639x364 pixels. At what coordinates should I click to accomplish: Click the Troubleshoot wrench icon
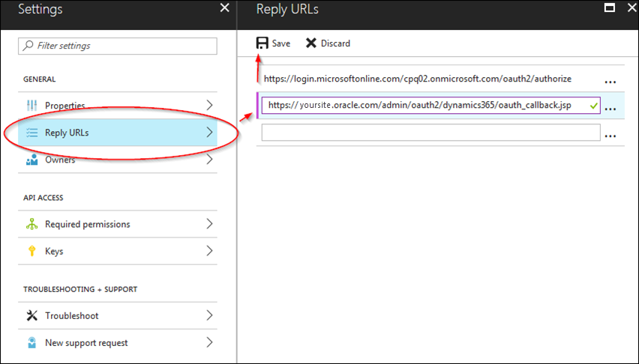click(x=31, y=315)
